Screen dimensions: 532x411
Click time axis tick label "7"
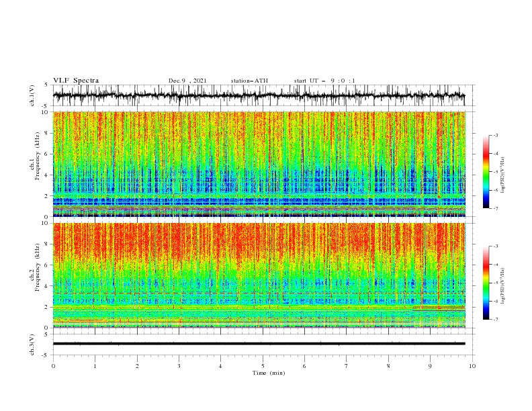tap(347, 366)
